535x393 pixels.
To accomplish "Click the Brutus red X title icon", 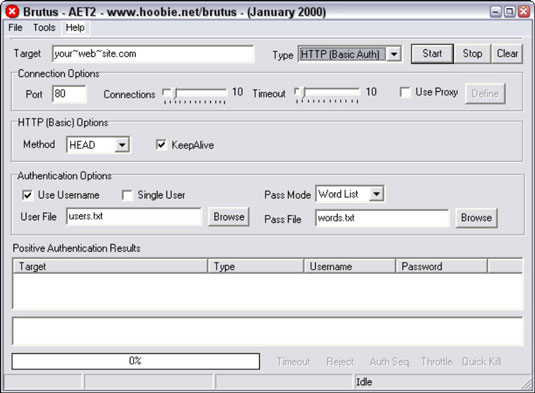I will coord(12,12).
